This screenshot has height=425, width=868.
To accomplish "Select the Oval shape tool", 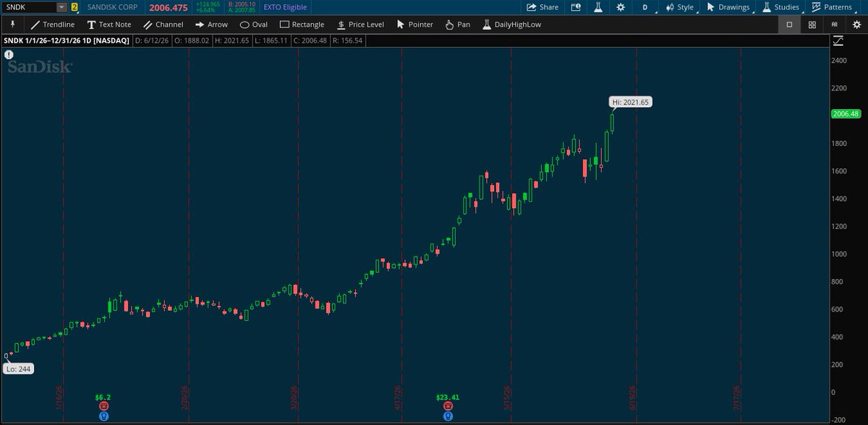I will 254,25.
